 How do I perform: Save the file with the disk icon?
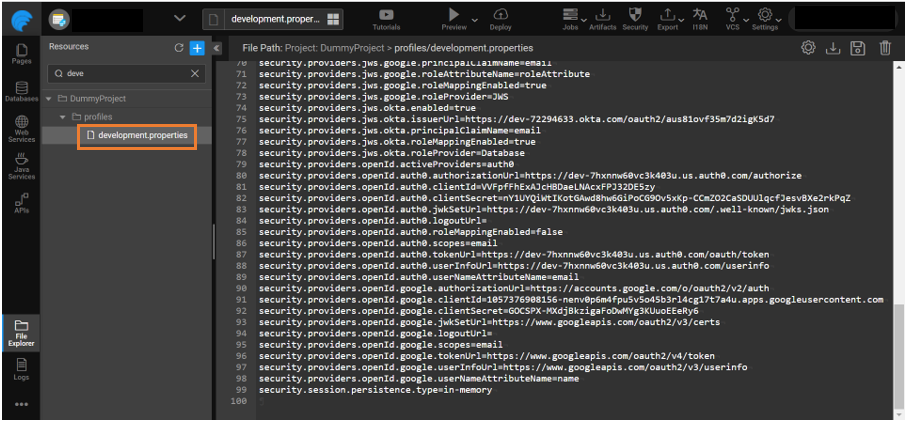tap(857, 48)
